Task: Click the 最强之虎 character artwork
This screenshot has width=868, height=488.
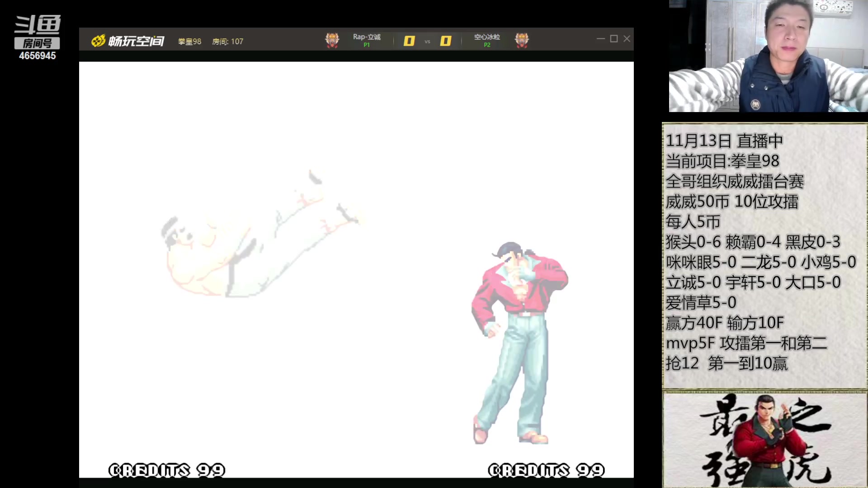Action: (x=765, y=440)
